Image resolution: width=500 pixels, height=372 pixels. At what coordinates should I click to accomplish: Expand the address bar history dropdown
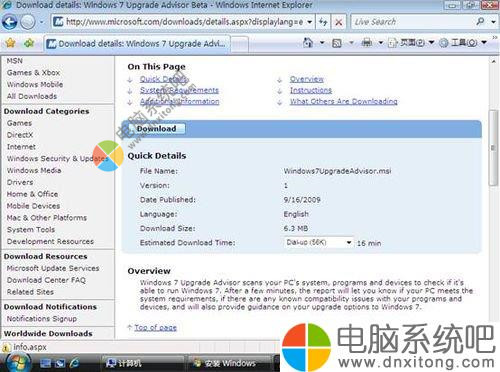pyautogui.click(x=310, y=22)
